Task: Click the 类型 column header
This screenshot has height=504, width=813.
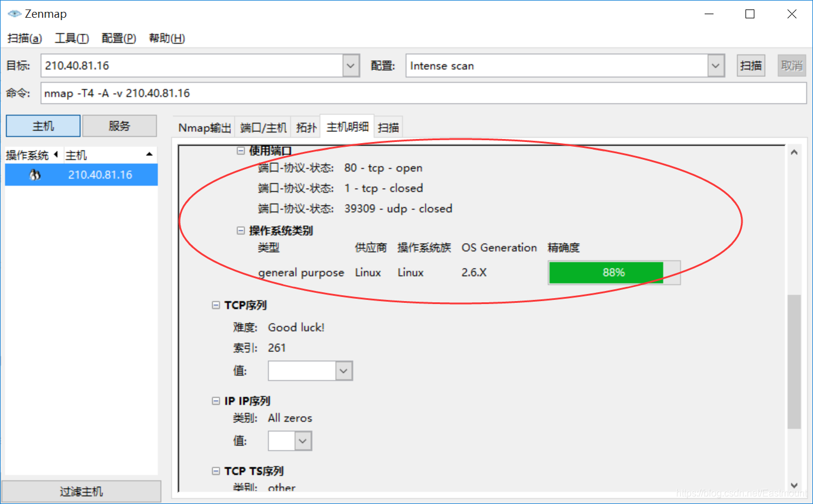Action: (269, 248)
